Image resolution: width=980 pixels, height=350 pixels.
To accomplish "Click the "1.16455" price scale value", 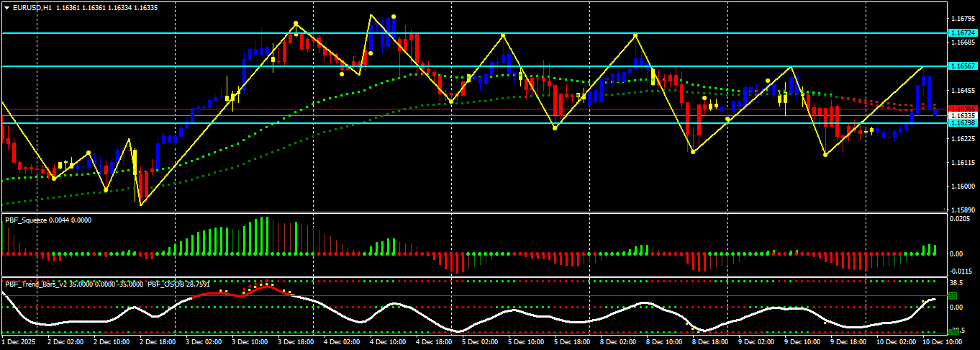I will (x=962, y=91).
